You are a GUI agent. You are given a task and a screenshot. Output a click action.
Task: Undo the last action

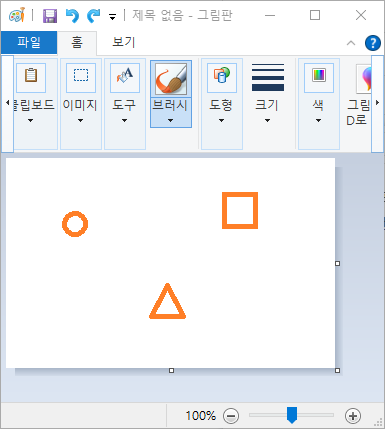coord(72,16)
